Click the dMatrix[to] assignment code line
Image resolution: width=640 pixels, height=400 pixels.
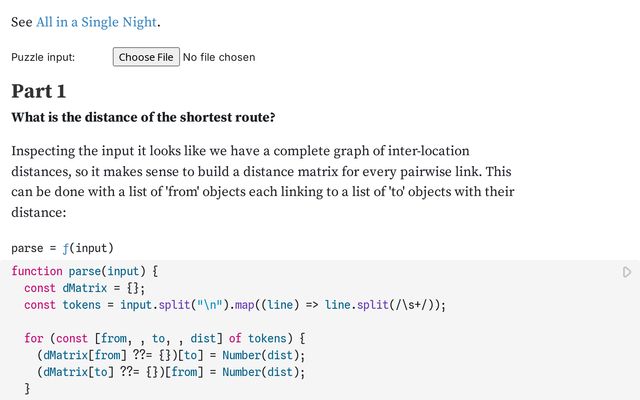point(170,372)
